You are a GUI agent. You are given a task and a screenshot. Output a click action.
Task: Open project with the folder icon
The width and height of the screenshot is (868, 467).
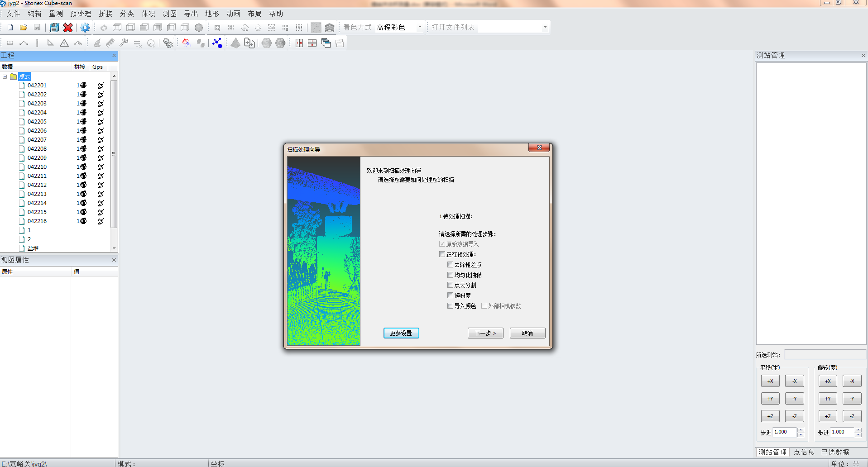point(24,28)
